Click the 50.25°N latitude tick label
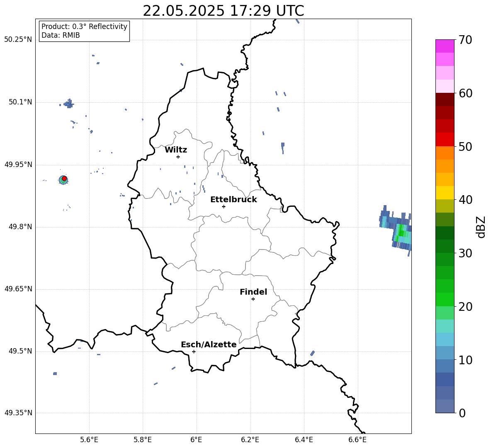491x448 pixels. [x=18, y=40]
